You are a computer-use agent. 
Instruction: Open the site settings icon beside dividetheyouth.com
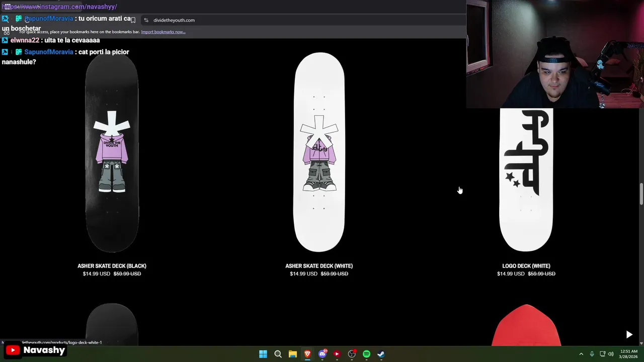(146, 20)
